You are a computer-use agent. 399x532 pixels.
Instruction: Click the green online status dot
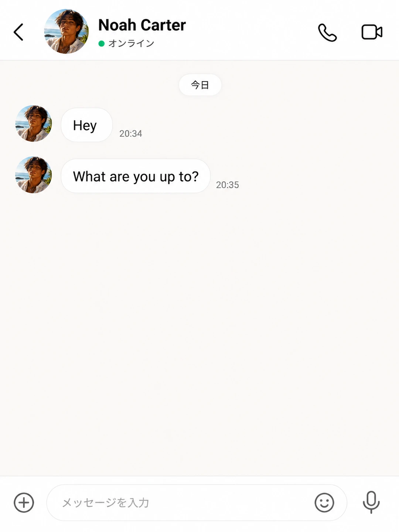[102, 44]
